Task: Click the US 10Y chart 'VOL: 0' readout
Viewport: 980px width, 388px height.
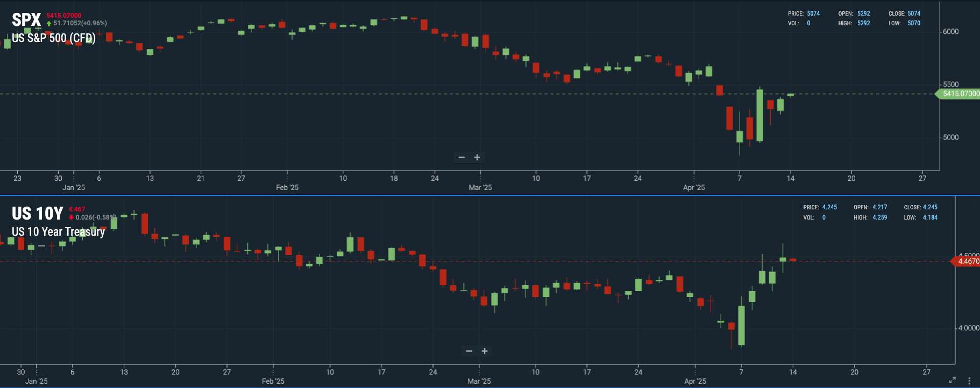Action: pyautogui.click(x=814, y=217)
